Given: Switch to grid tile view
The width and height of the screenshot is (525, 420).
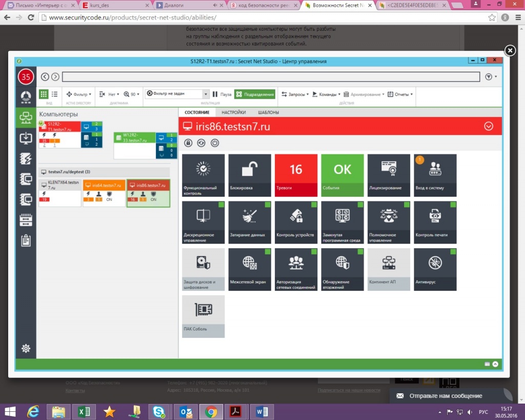Looking at the screenshot, I should (44, 94).
